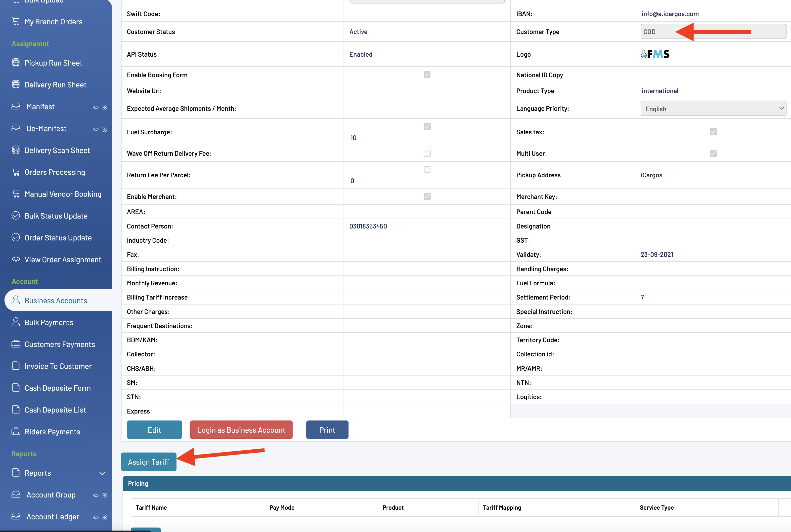Screen dimensions: 791x532
Task: Toggle the Multi User checkbox
Action: (x=713, y=153)
